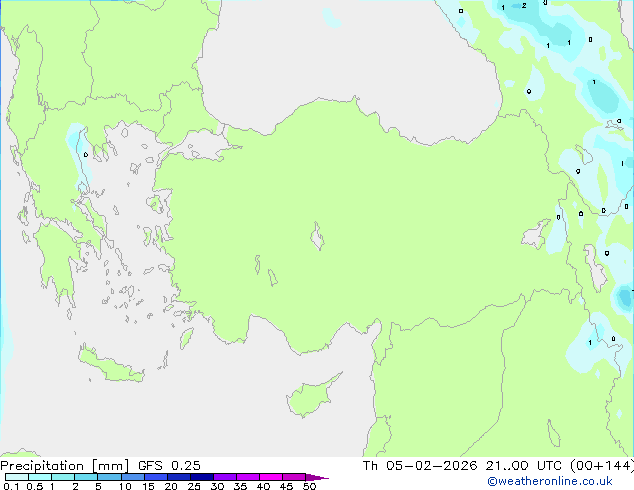Click the legend label "30"
Screen dimensions: 634x490
[217, 486]
